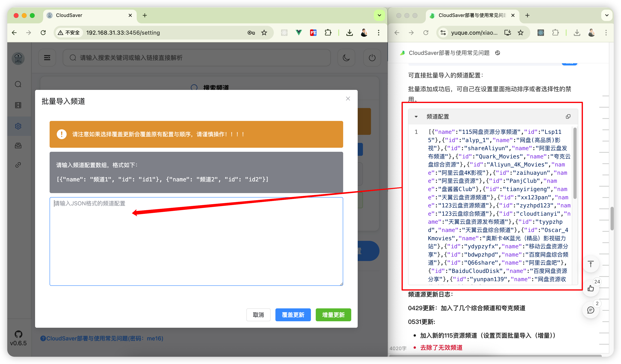Click the dark mode moon icon
Image resolution: width=621 pixels, height=364 pixels.
pos(346,58)
